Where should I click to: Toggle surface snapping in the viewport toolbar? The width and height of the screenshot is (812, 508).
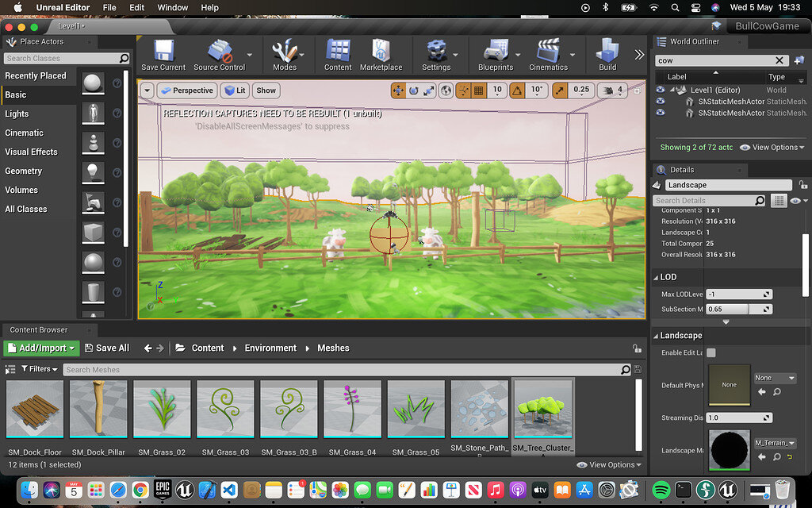pos(464,90)
